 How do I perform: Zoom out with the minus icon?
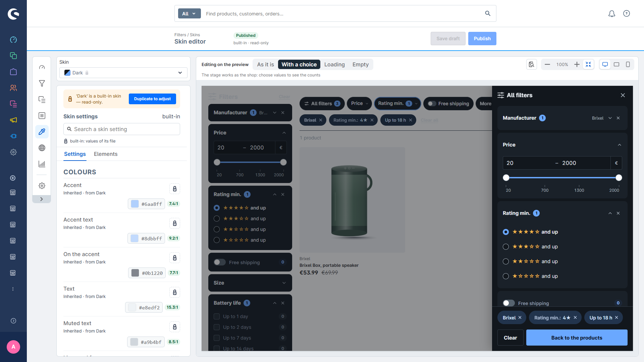point(547,64)
